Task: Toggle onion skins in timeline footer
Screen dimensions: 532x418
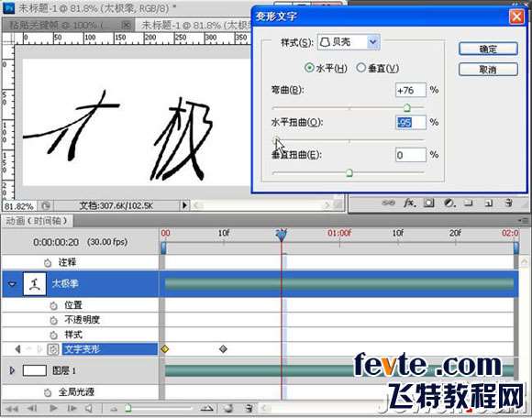Action: tap(228, 409)
